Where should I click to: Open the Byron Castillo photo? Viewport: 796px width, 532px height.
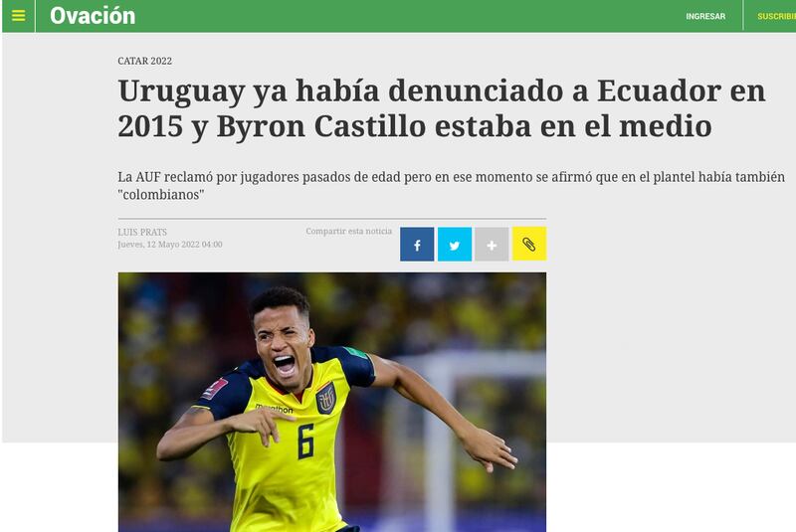(332, 402)
